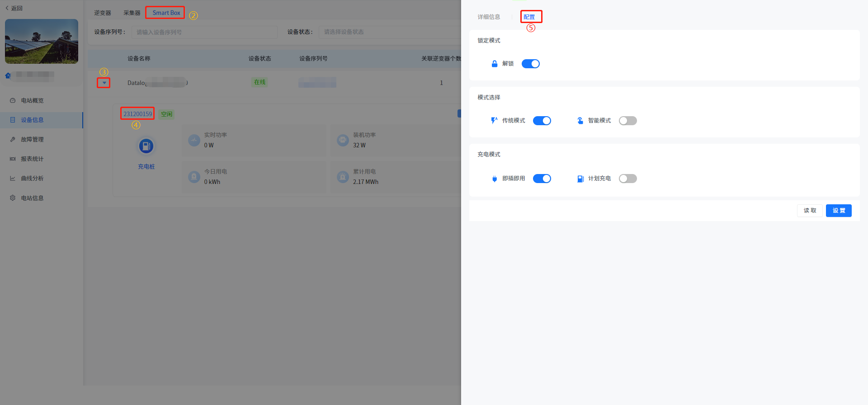Switch to the 采集器 tab
This screenshot has height=405, width=868.
tap(132, 13)
